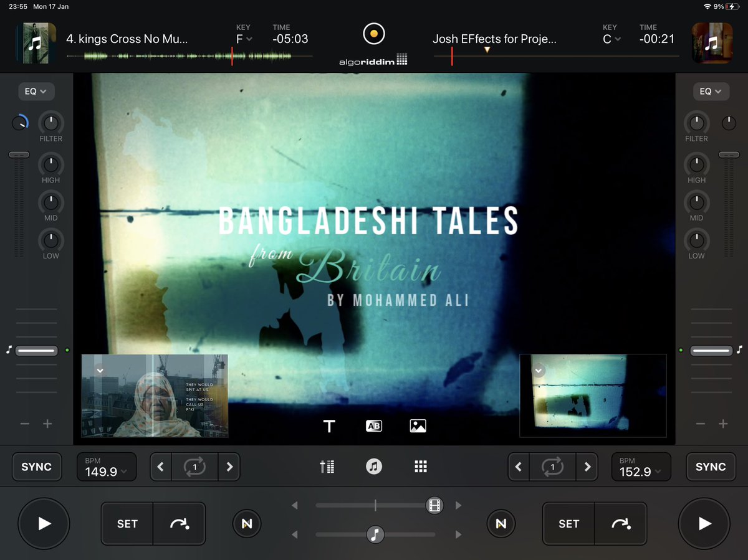Toggle right deck time display -00:21
748x560 pixels.
657,39
